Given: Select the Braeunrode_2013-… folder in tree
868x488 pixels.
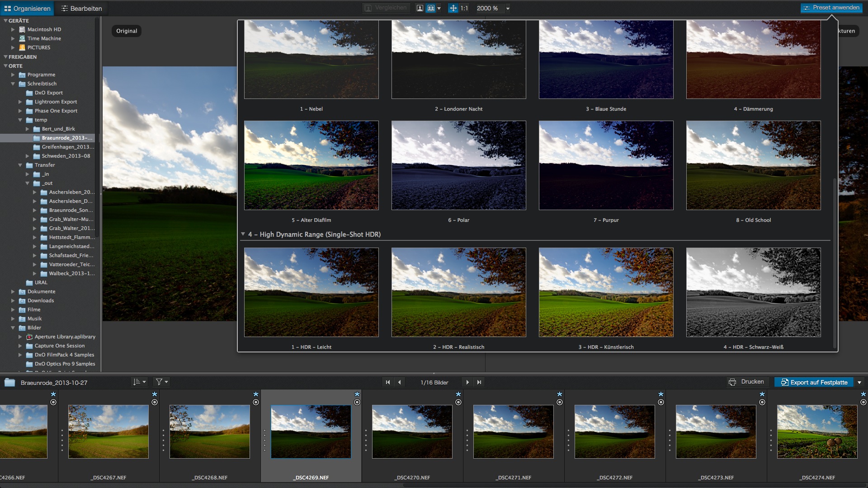Looking at the screenshot, I should pos(49,138).
